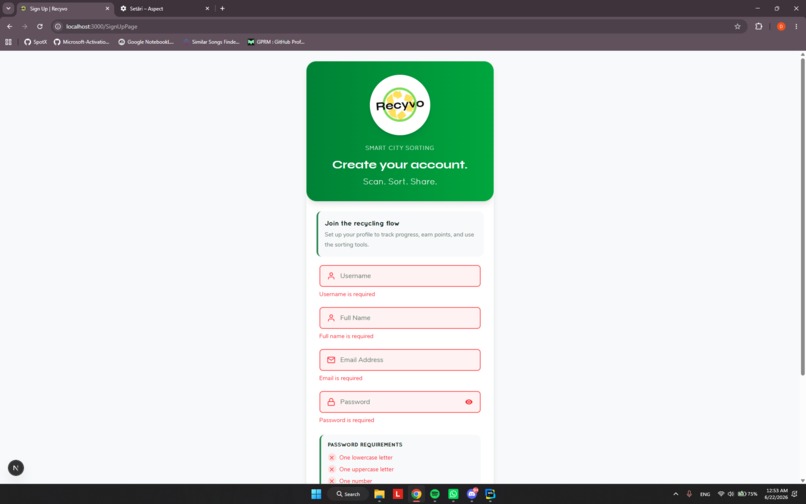Open the Windows Start menu
This screenshot has width=806, height=504.
point(316,494)
